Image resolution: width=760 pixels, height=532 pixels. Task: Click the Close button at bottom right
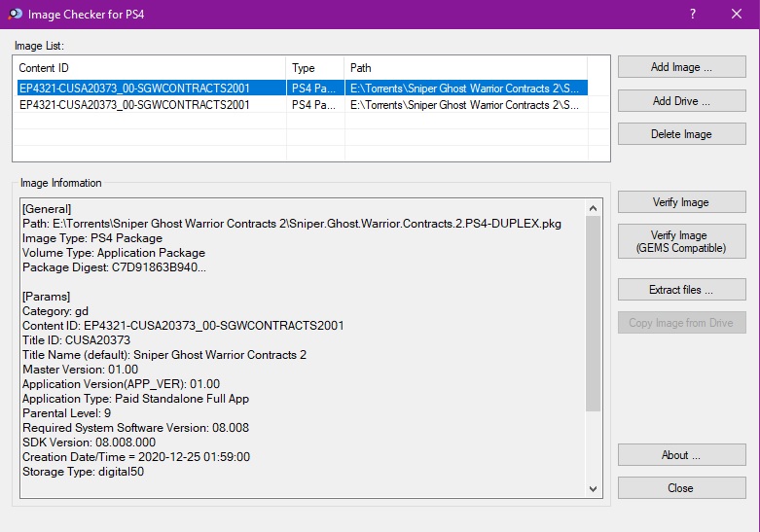point(681,488)
